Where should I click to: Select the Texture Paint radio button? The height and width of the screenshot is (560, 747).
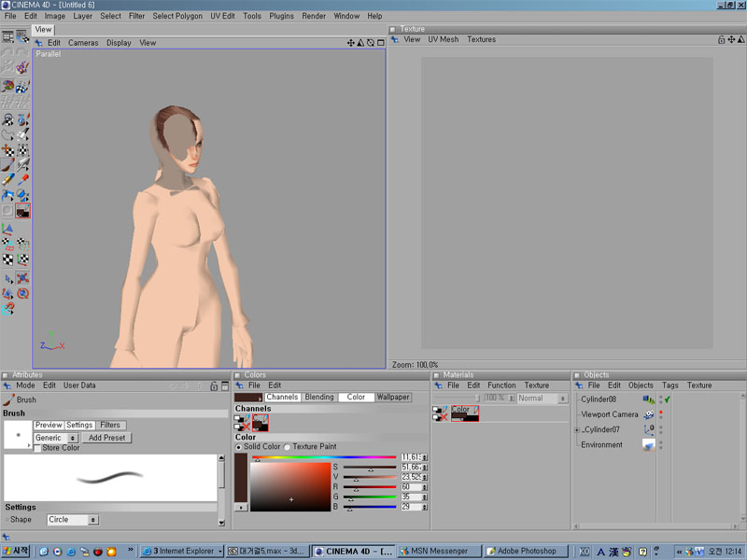click(288, 447)
